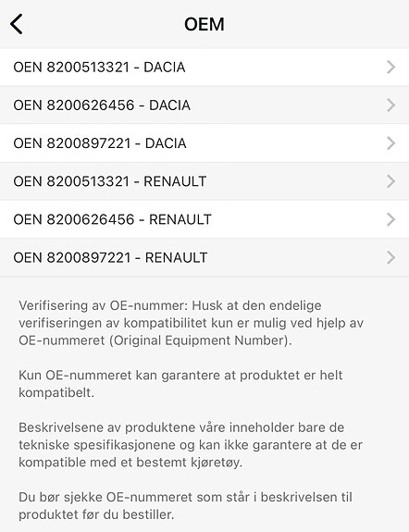
Task: Click the 'Verifisering av OE-nummer' paragraph
Action: pos(191,323)
